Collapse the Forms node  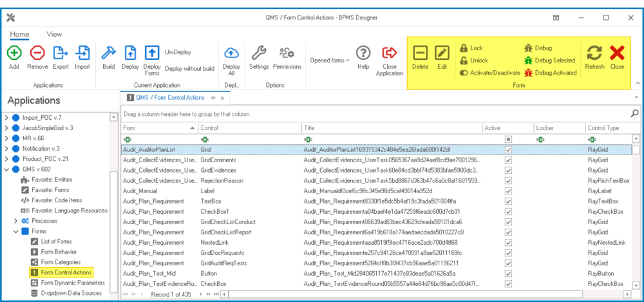[x=15, y=231]
